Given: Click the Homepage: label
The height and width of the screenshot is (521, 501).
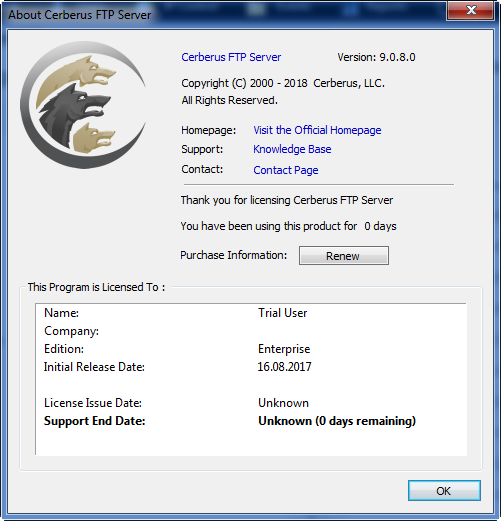Looking at the screenshot, I should [208, 130].
